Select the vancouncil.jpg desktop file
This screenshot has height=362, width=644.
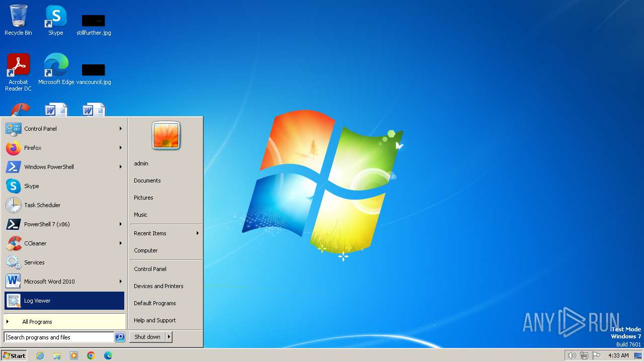point(94,73)
